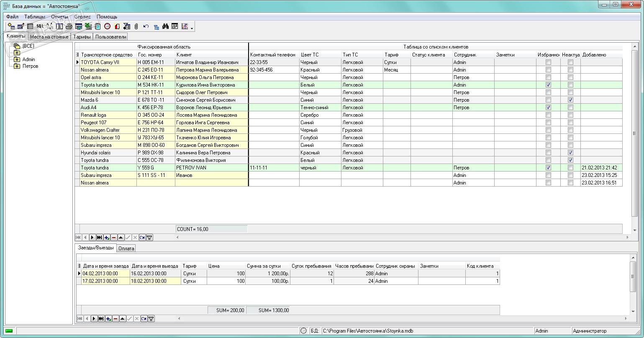
Task: Switch to the Оплата tab
Action: point(126,248)
